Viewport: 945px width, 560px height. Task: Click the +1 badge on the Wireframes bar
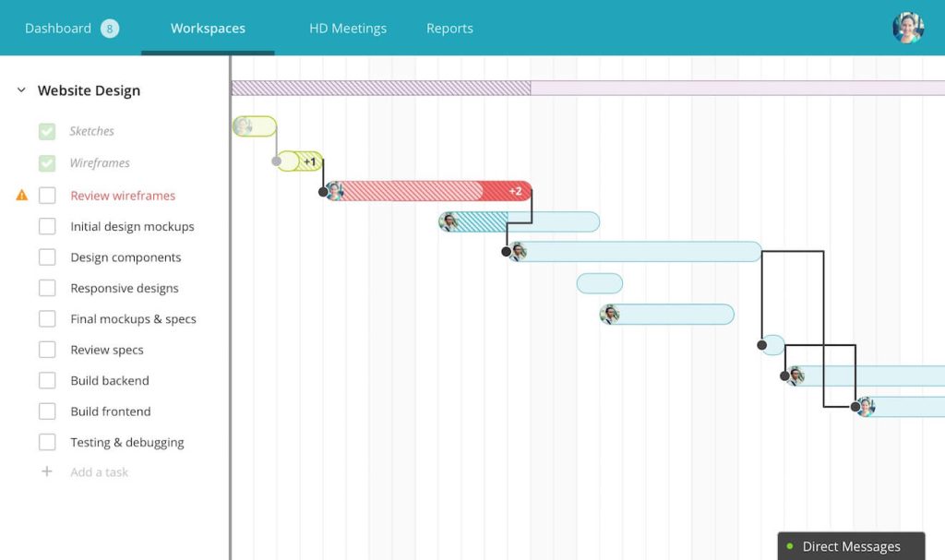pos(310,161)
